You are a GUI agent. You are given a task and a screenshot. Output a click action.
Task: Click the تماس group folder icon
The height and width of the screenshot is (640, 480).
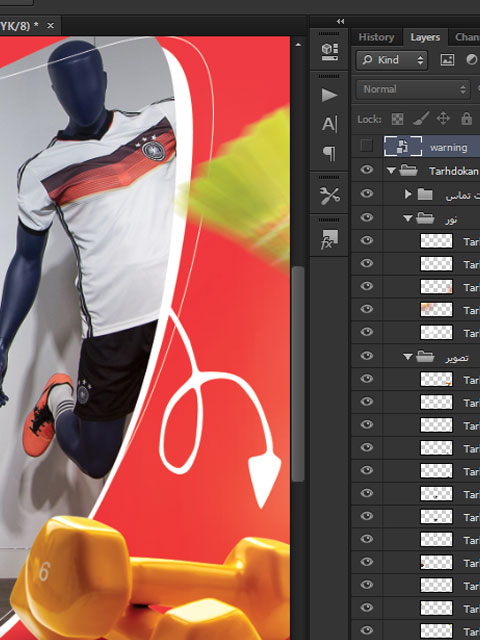(425, 194)
